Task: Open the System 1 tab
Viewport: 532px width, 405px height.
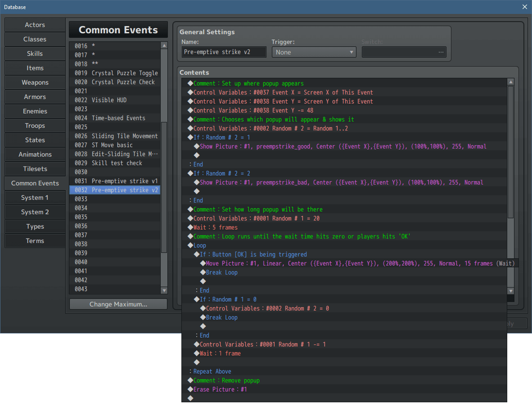Action: point(35,198)
